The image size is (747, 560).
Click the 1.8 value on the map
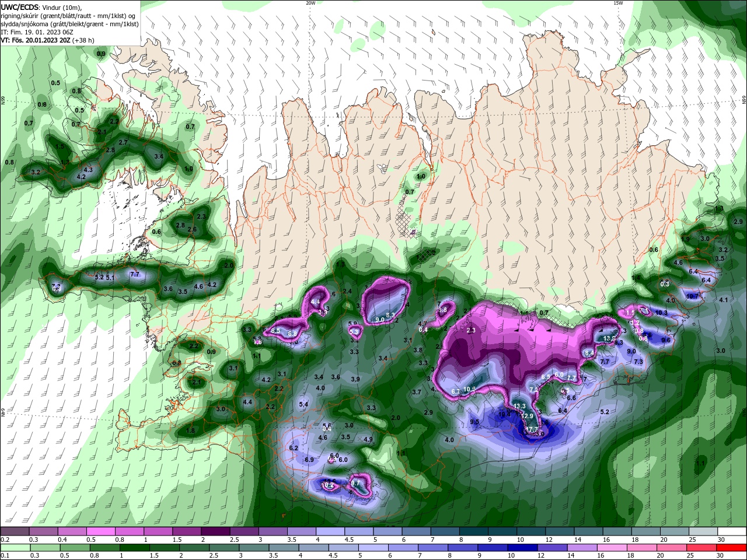tap(190, 430)
